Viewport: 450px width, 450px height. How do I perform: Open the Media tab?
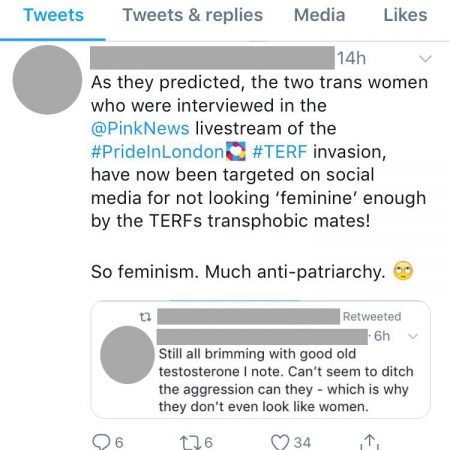(x=319, y=15)
